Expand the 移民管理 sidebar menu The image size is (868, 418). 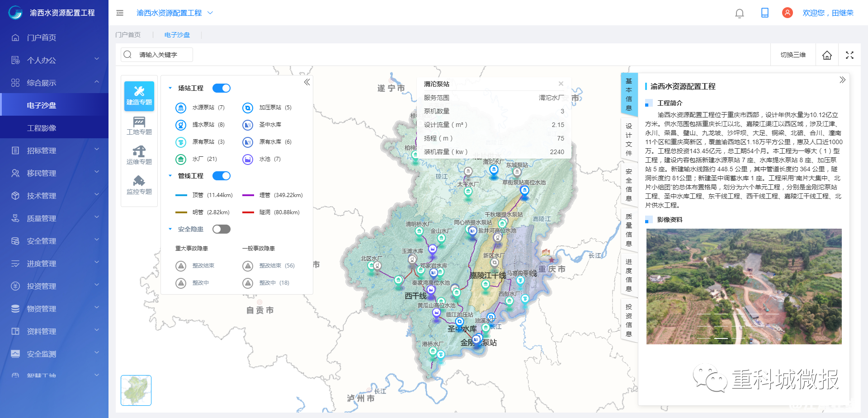(x=54, y=173)
